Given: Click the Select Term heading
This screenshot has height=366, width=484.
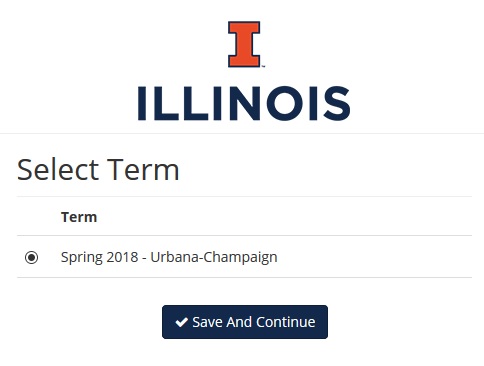Looking at the screenshot, I should coord(98,170).
